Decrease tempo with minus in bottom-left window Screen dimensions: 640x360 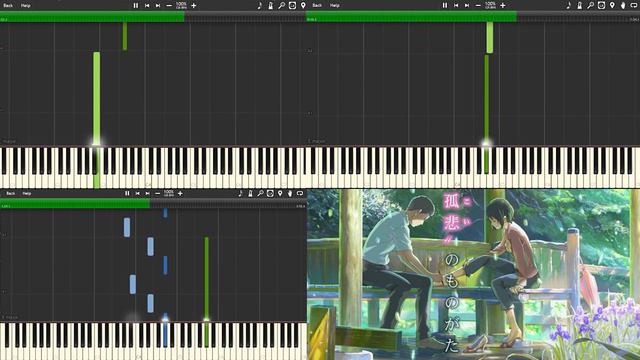[158, 193]
